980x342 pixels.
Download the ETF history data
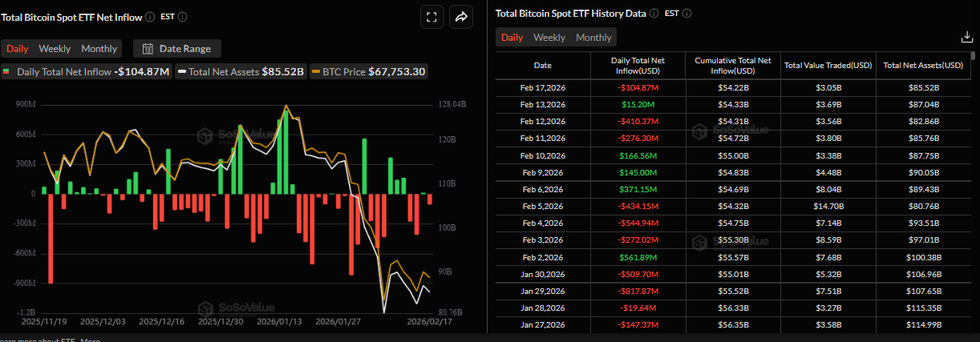[966, 37]
